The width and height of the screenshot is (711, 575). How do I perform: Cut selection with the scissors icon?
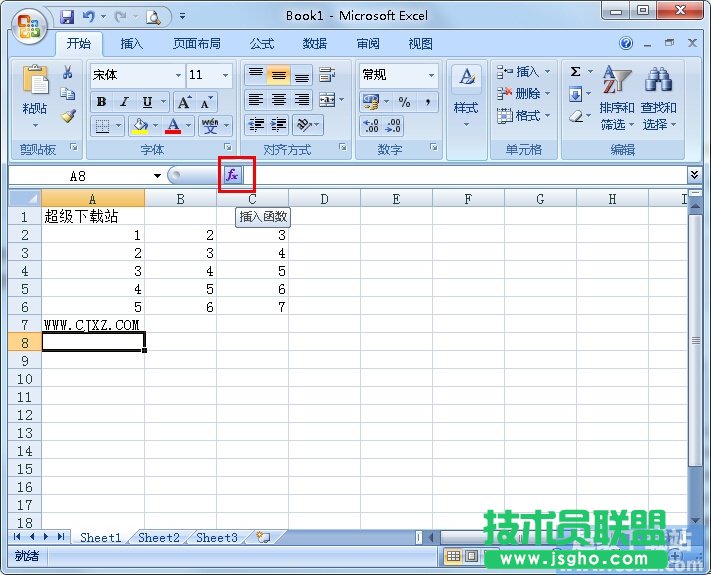[68, 72]
